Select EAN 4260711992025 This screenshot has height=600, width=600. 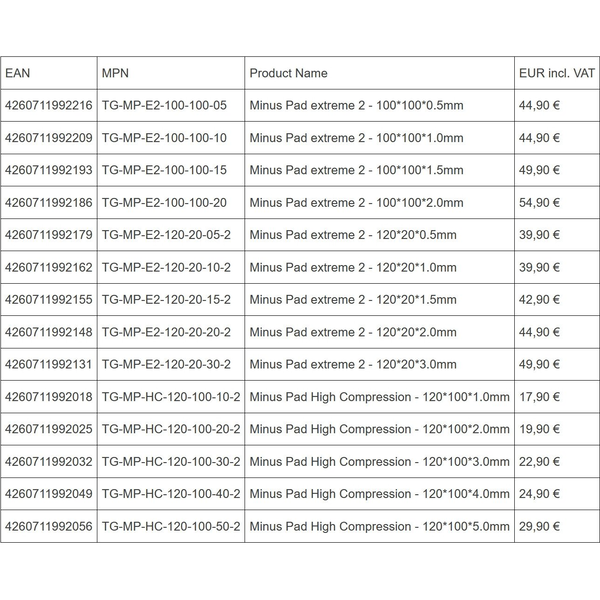49,429
